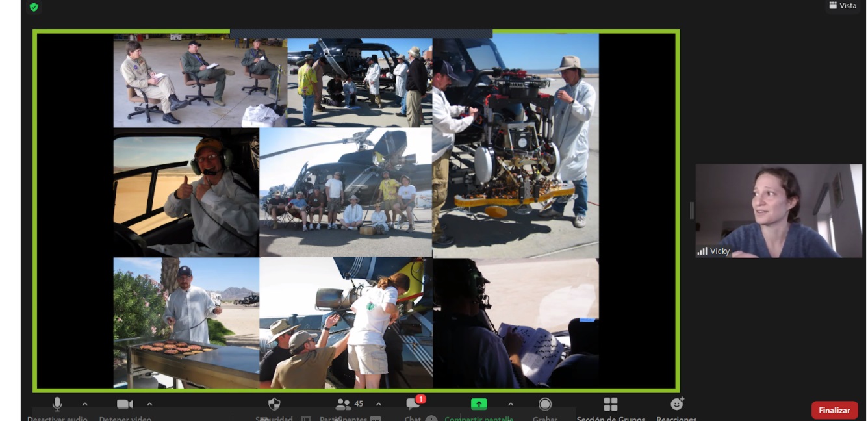
Task: Click the shared screen photo collage
Action: click(356, 211)
